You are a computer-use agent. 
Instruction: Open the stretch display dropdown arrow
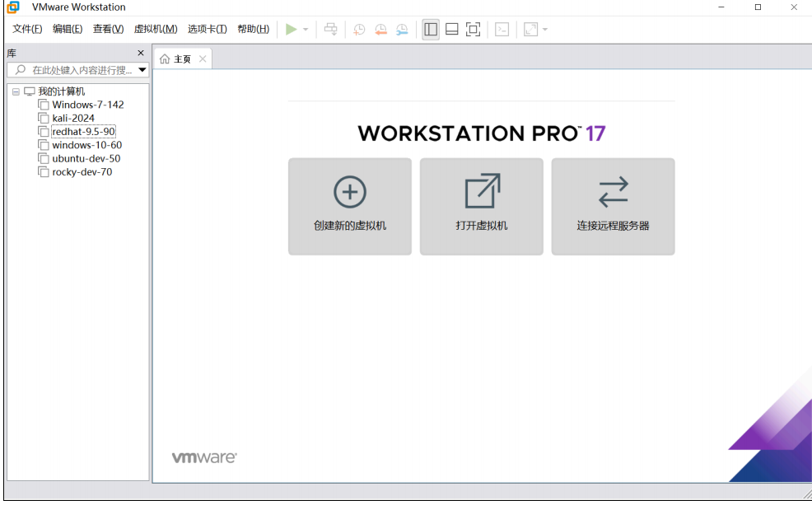pos(545,30)
